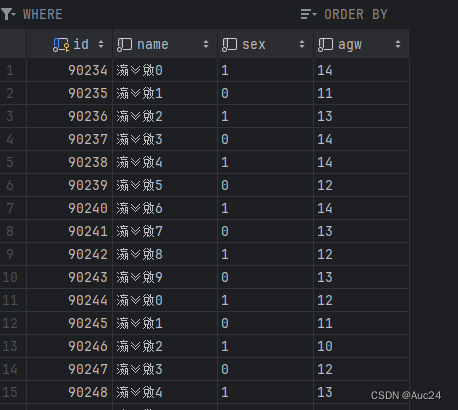Select row number 7

(13, 208)
